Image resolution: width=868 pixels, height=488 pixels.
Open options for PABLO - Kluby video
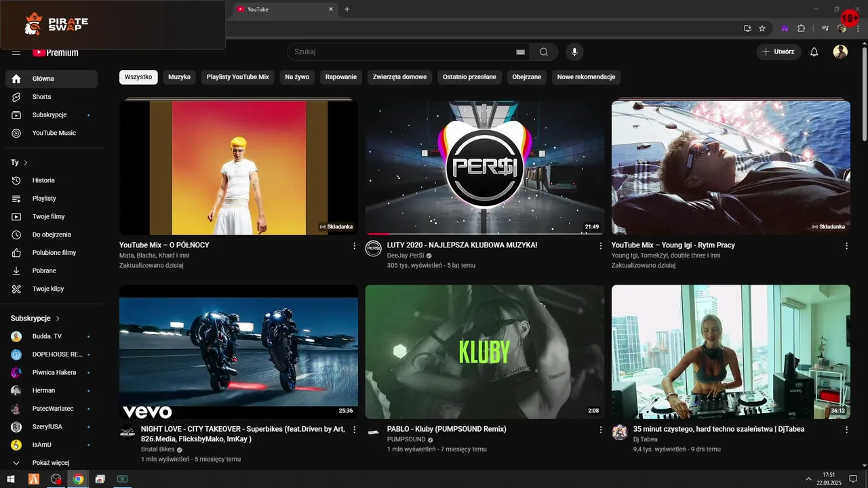click(600, 430)
